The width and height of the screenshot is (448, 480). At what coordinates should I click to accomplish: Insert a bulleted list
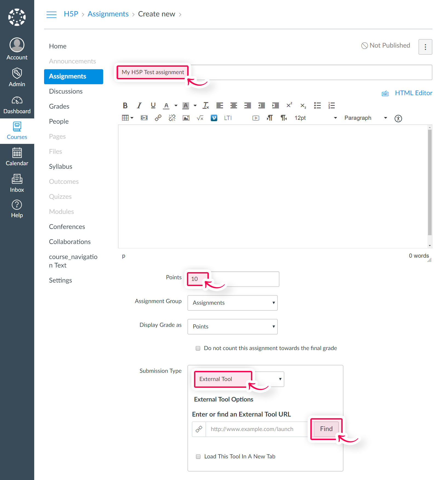pos(317,106)
